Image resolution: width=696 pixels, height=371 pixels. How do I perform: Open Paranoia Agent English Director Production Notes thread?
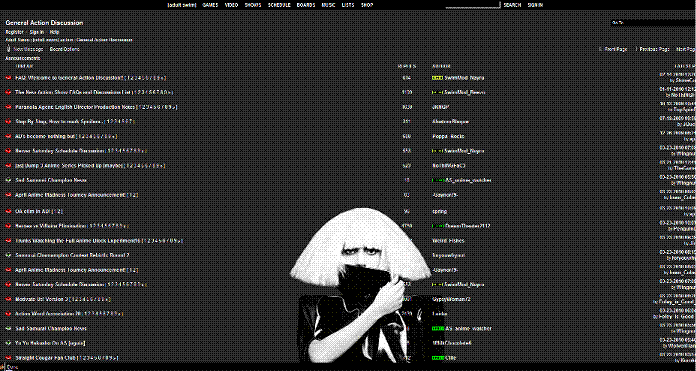click(75, 107)
